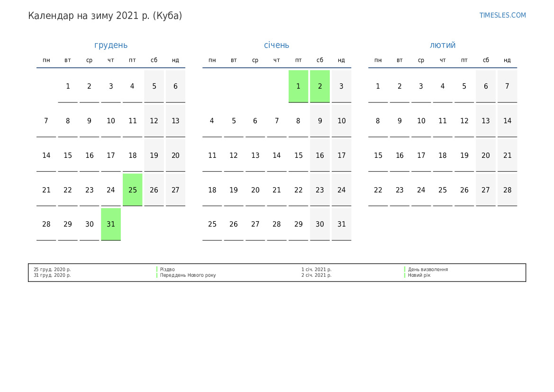Click green marker beside 'Різдво'
Viewport: 554px width, 392px height.
[x=157, y=269]
